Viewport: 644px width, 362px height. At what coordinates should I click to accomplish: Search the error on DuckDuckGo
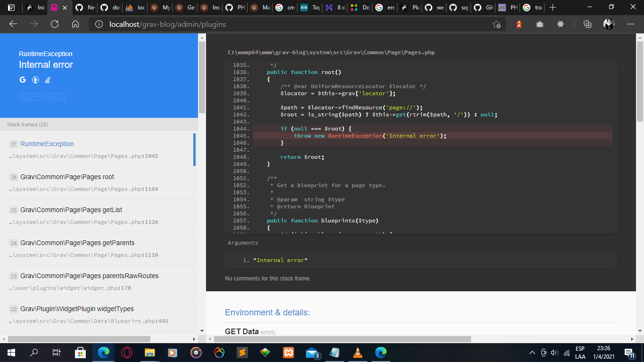click(35, 80)
